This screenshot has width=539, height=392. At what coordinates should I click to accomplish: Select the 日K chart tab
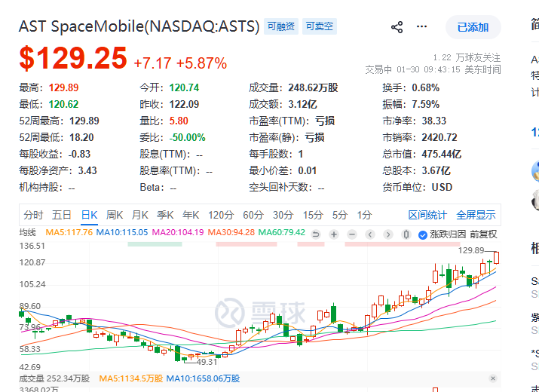(x=90, y=216)
